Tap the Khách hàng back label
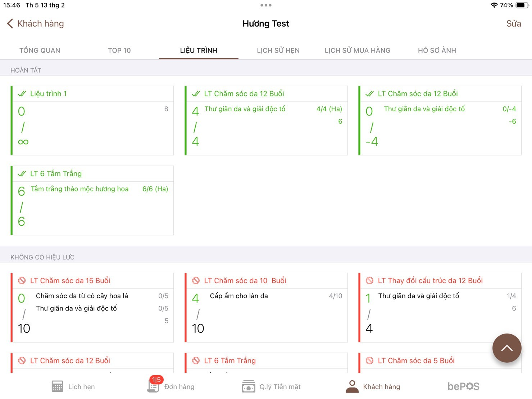Image resolution: width=532 pixels, height=399 pixels. point(41,24)
